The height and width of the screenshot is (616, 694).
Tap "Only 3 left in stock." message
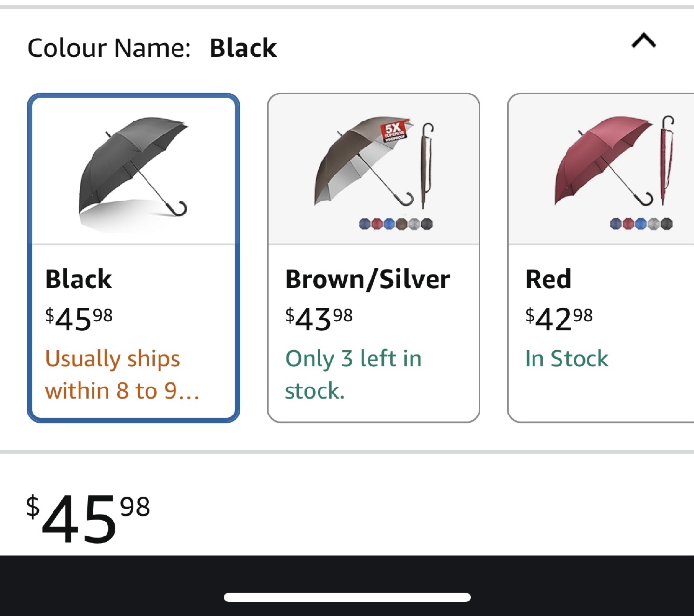coord(353,375)
